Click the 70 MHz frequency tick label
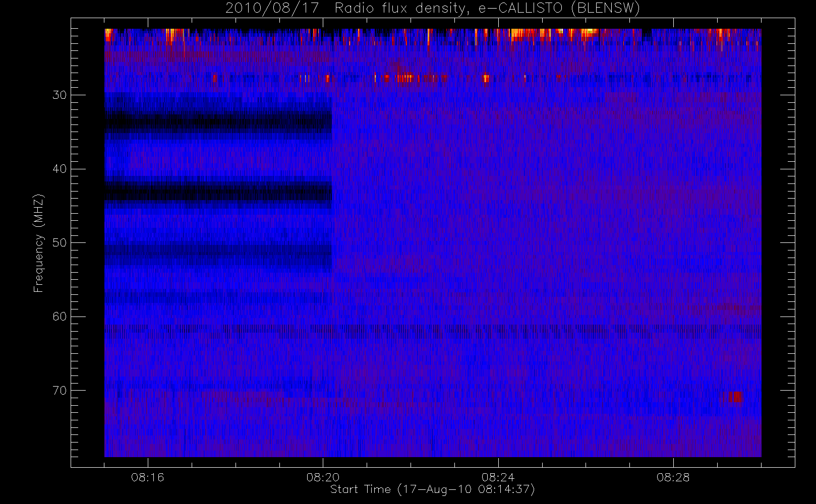This screenshot has width=816, height=504. pos(60,391)
